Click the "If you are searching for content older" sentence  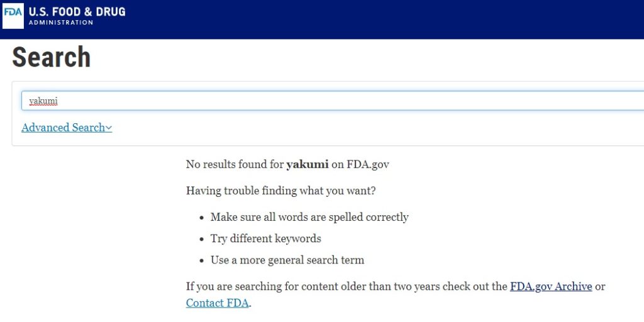[x=346, y=286]
